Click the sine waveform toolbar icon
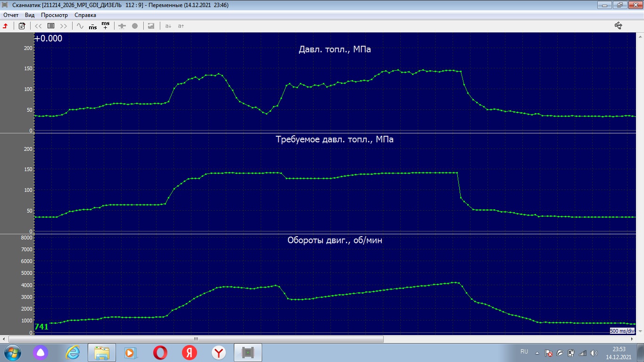Screen dimensions: 644x362 pos(80,26)
